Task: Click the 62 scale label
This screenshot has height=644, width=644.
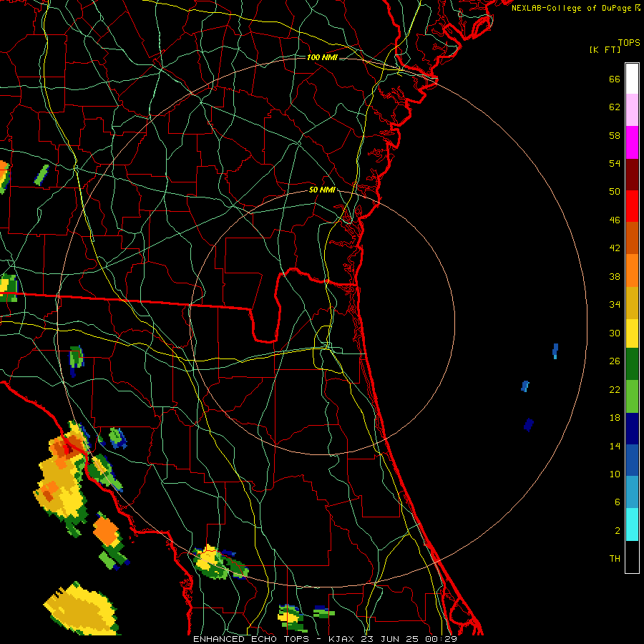Action: click(615, 107)
